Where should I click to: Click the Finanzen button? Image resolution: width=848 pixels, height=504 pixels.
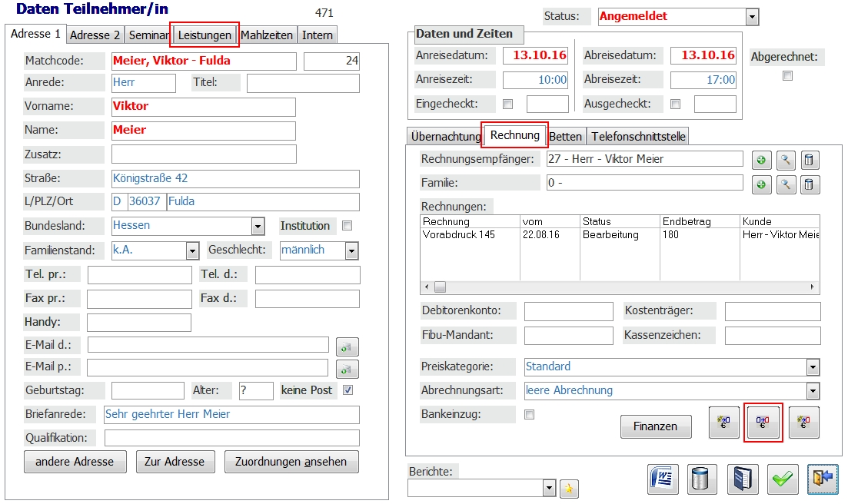pos(655,426)
